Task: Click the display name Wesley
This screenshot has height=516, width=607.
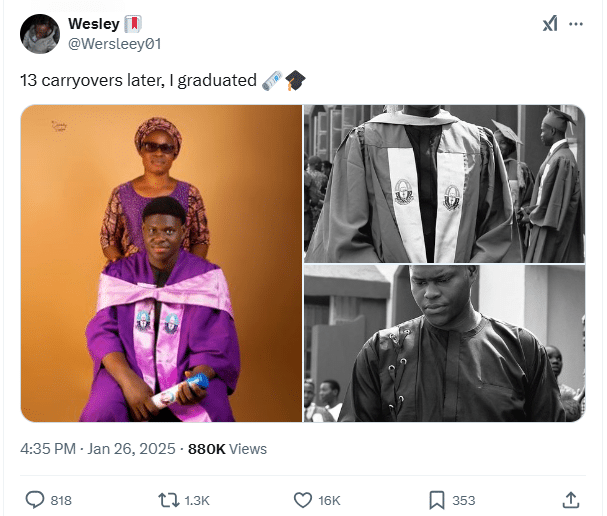Action: tap(93, 23)
